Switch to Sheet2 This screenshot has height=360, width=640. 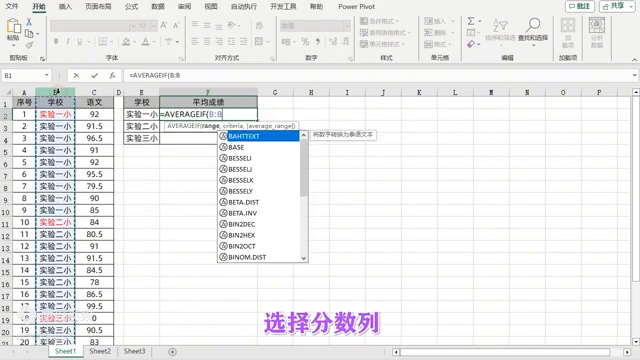point(100,351)
